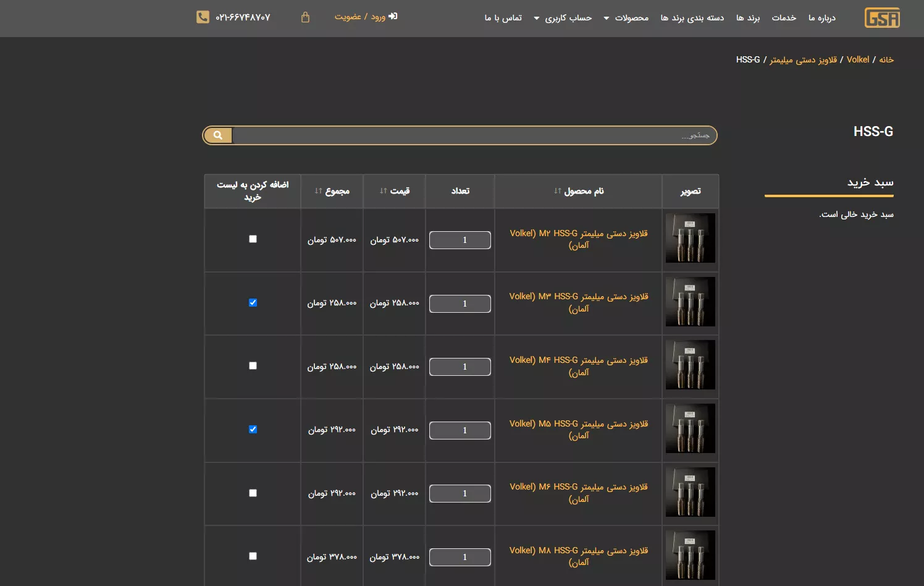Check the add-to-list box for Volkel M۸
924x586 pixels.
tap(253, 556)
